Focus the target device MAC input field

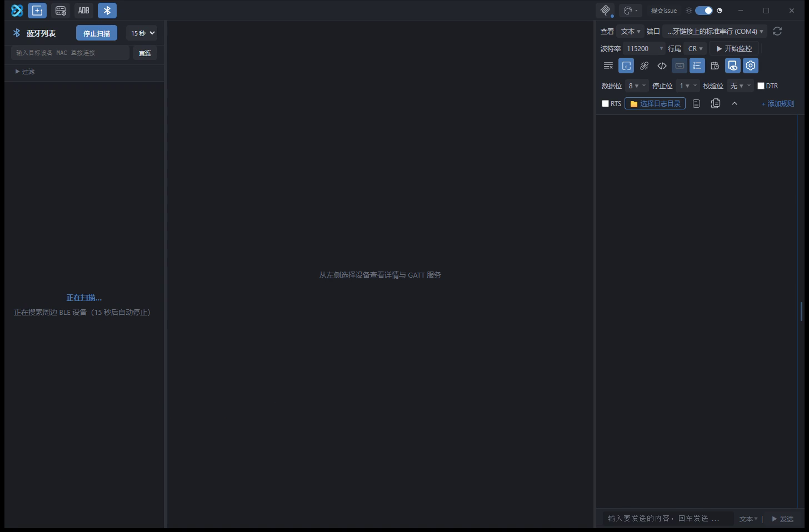click(70, 53)
